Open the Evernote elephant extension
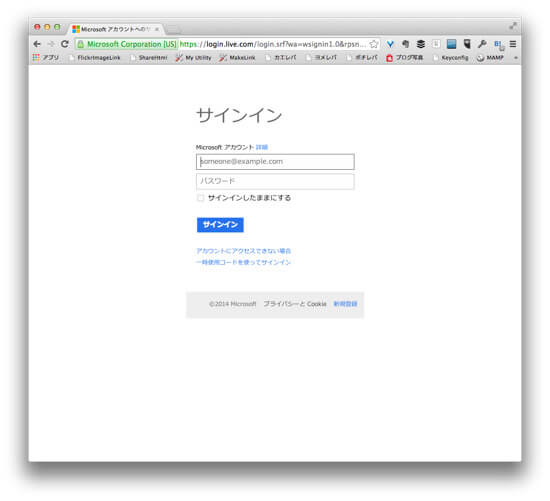Screen dimensions: 550x501 click(405, 44)
